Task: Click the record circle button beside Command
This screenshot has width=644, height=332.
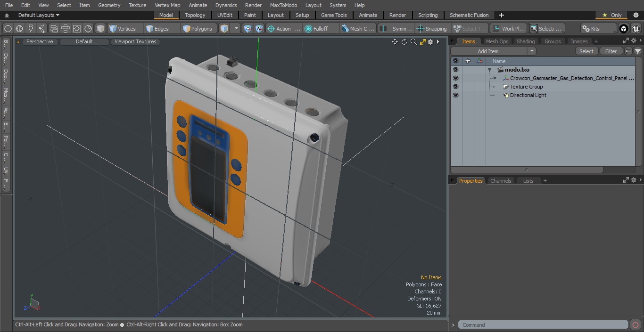Action: (636, 325)
